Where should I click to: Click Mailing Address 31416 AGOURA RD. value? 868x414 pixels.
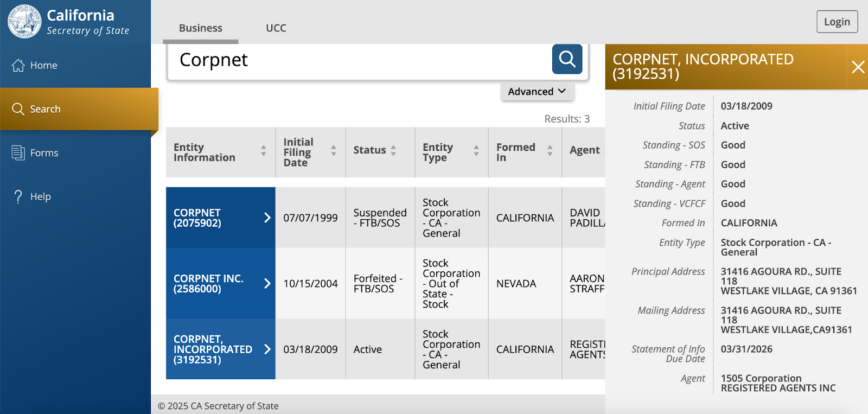click(x=787, y=320)
